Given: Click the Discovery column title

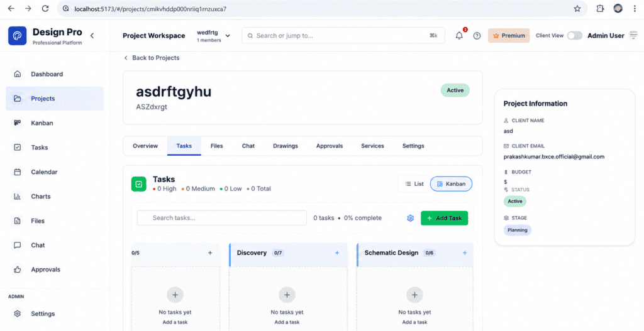Looking at the screenshot, I should (252, 252).
